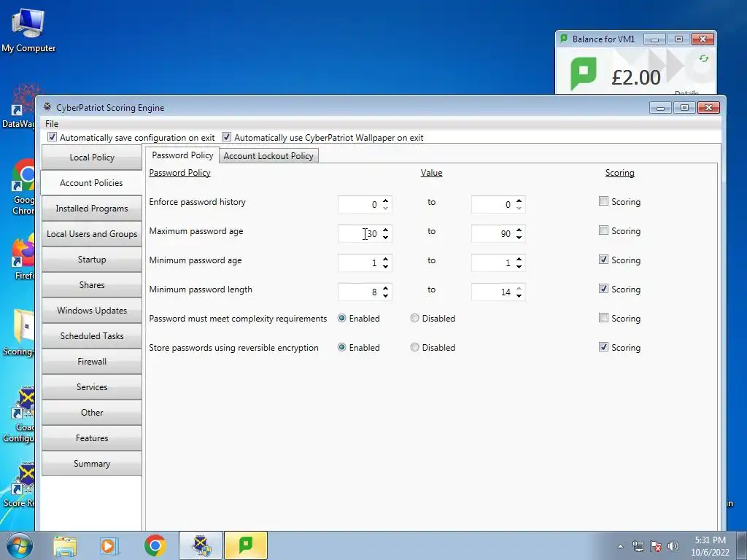Select the Password Policy tab
Image resolution: width=747 pixels, height=560 pixels.
click(x=182, y=155)
